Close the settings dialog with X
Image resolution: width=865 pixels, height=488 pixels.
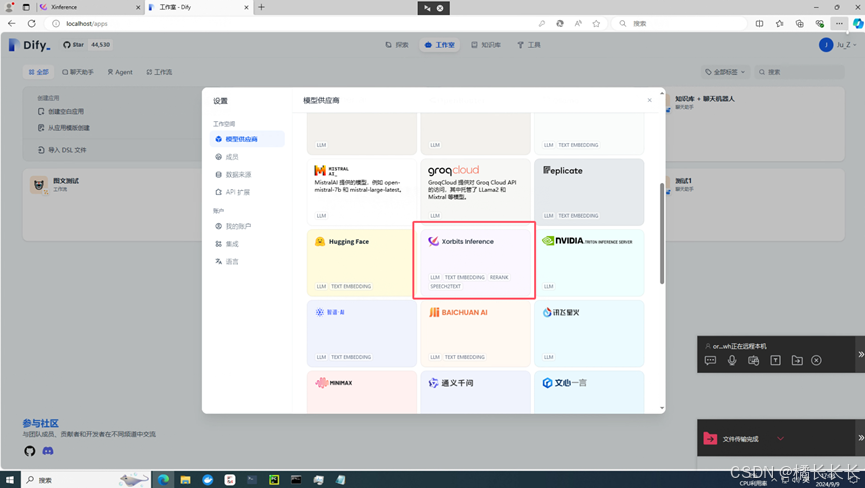click(649, 100)
